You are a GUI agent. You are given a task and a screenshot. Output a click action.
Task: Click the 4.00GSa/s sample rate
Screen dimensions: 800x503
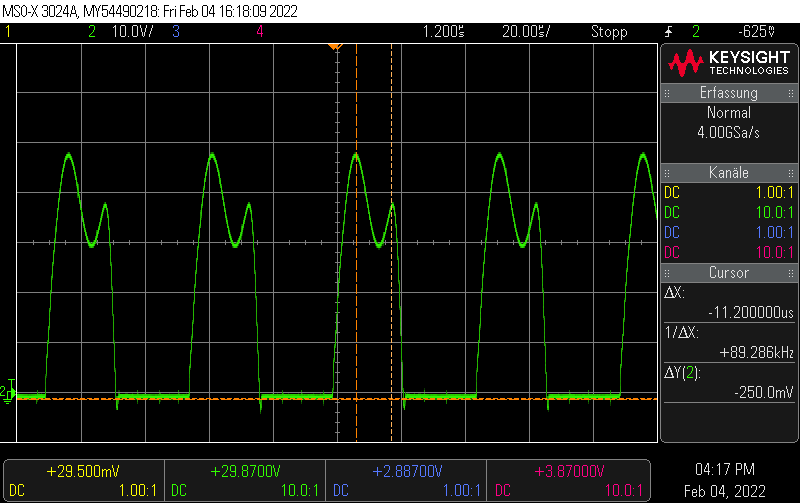click(x=729, y=133)
